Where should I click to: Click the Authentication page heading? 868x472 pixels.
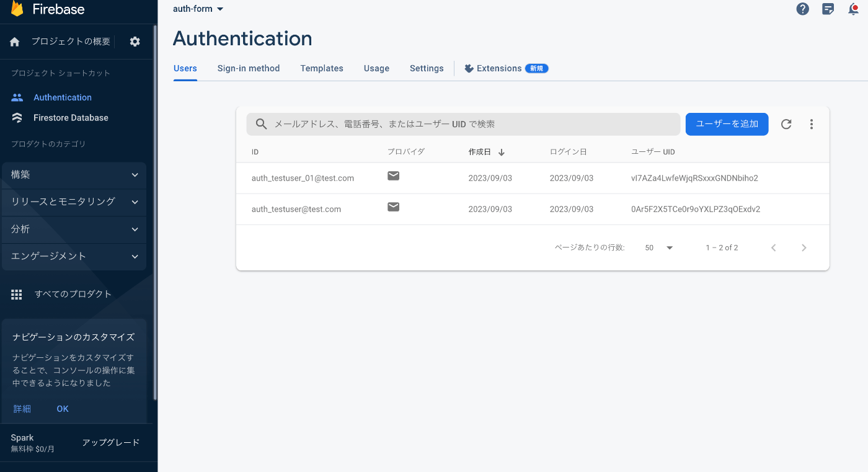tap(242, 38)
